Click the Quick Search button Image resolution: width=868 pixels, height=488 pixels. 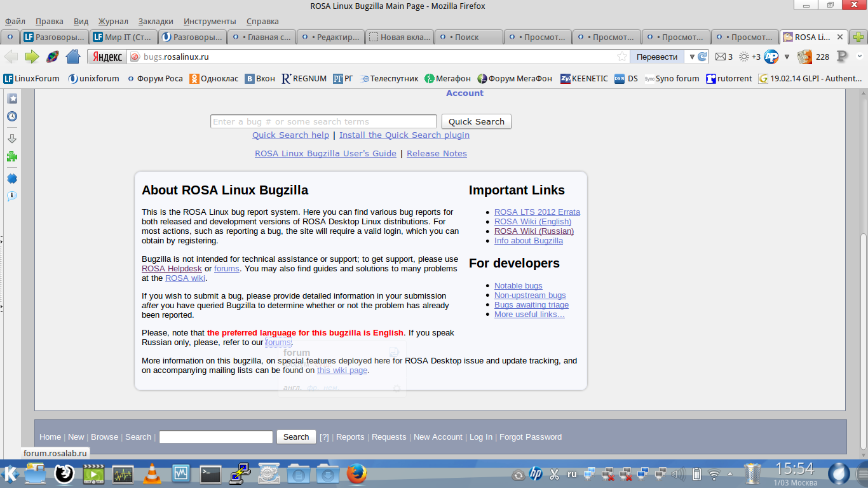pyautogui.click(x=477, y=121)
